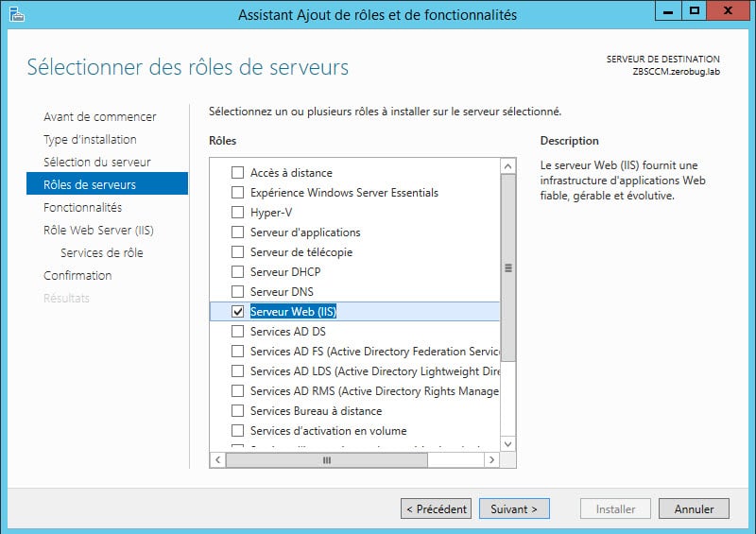Image resolution: width=756 pixels, height=534 pixels.
Task: Check Services AD RMS role
Action: [238, 390]
